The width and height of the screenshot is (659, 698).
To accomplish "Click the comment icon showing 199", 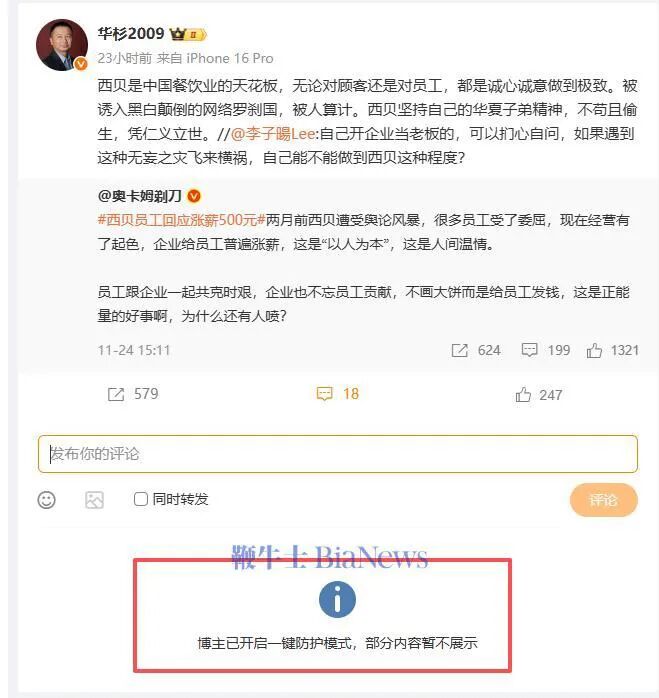I will [x=529, y=350].
